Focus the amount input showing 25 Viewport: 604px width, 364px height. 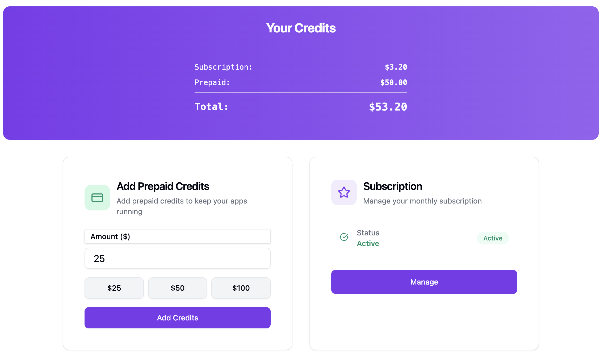(177, 259)
